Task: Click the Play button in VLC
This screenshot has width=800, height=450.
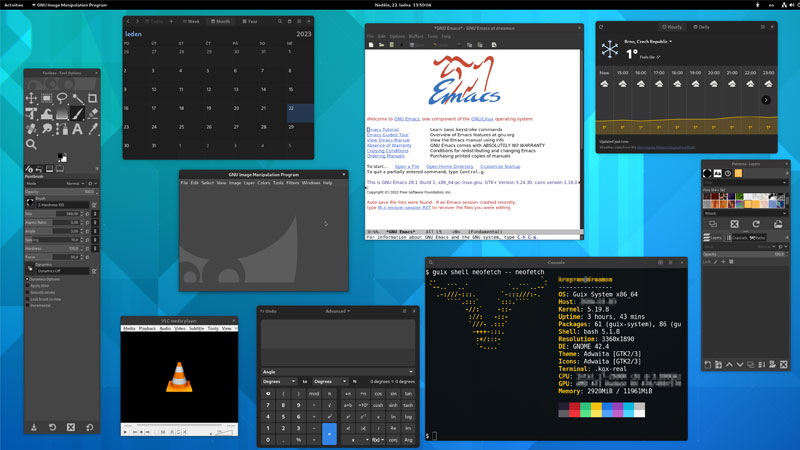Action: click(x=126, y=431)
